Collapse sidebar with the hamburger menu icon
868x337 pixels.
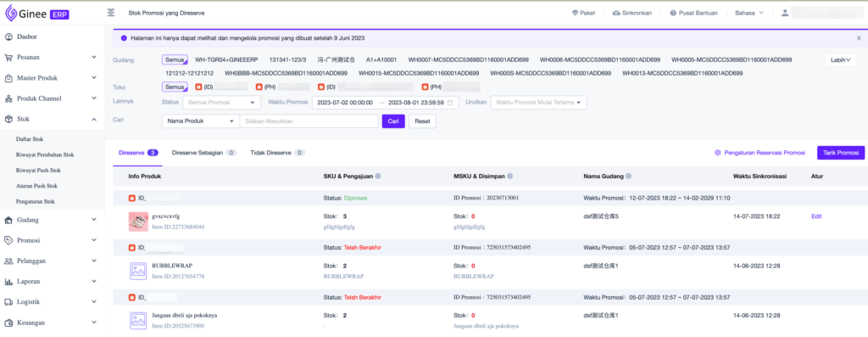pyautogui.click(x=111, y=13)
